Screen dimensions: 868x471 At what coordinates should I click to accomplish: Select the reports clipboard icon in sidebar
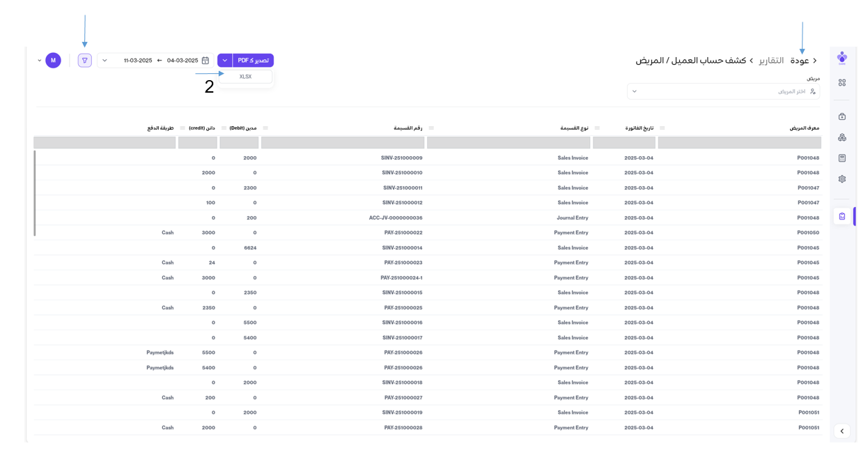pyautogui.click(x=842, y=216)
